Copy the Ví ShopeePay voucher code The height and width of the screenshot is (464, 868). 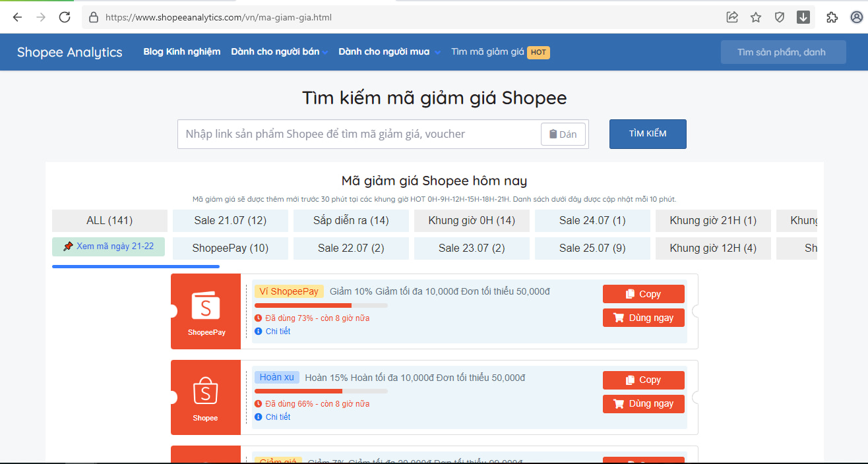(x=643, y=294)
